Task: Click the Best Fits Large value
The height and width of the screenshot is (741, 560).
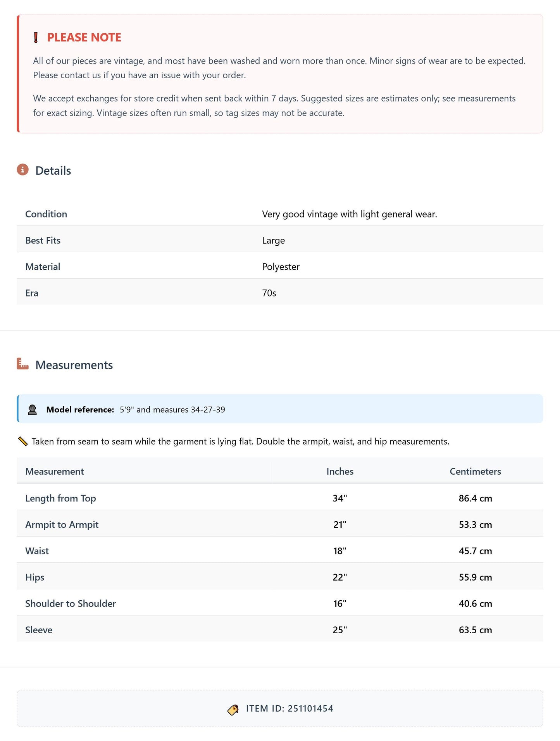Action: [274, 241]
